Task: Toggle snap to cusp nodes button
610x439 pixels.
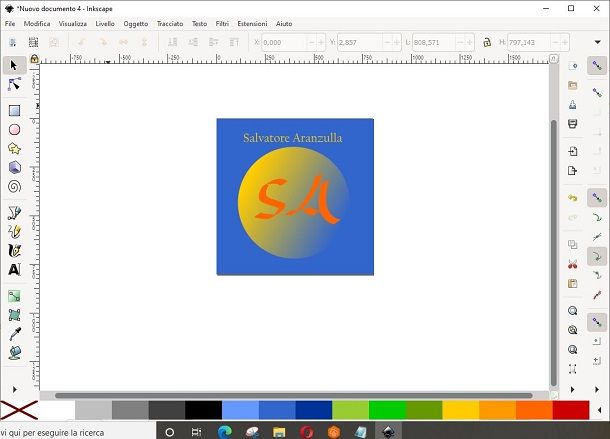Action: [597, 256]
